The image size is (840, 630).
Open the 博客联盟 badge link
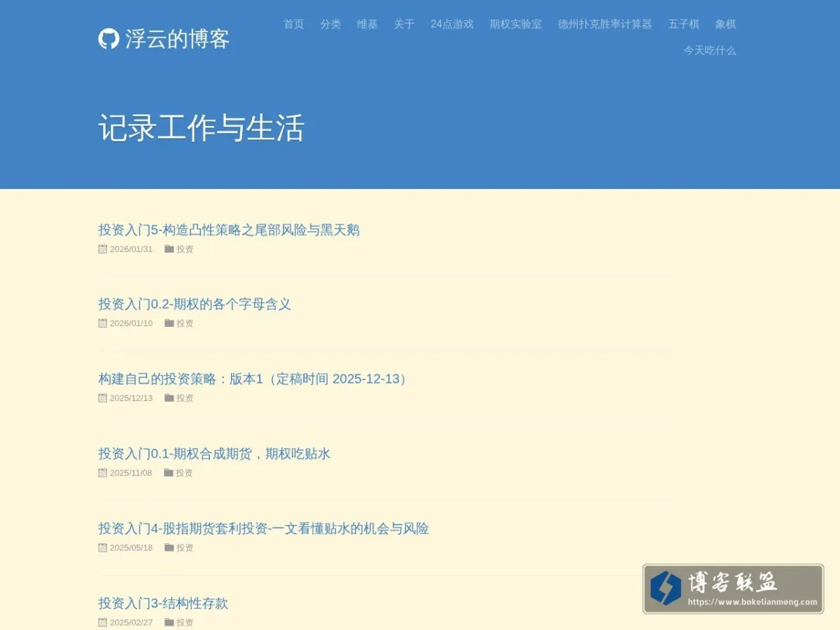(x=733, y=589)
